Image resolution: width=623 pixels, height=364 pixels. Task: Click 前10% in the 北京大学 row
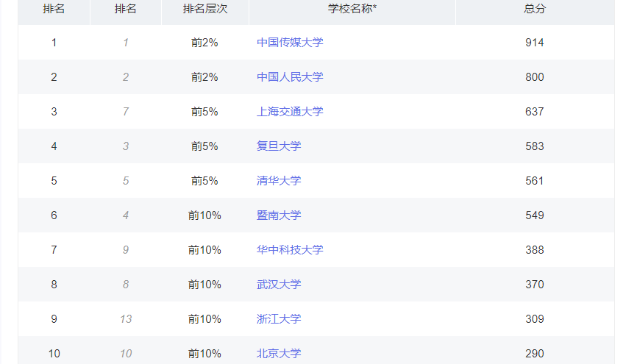204,354
